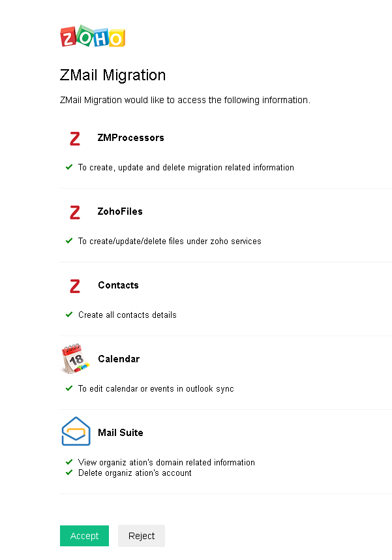This screenshot has height=560, width=392.
Task: Click the Zoho logo at top
Action: click(92, 37)
